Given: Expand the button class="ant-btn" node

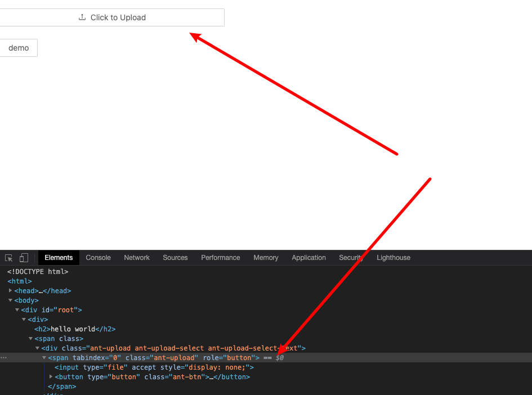Looking at the screenshot, I should click(x=51, y=376).
